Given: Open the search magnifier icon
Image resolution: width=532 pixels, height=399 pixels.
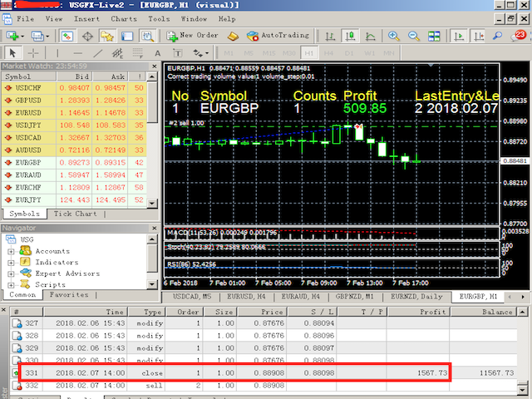Looking at the screenshot, I should 497,36.
